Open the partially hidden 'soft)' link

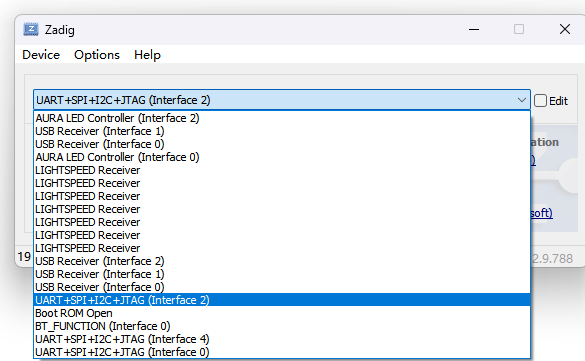point(541,213)
